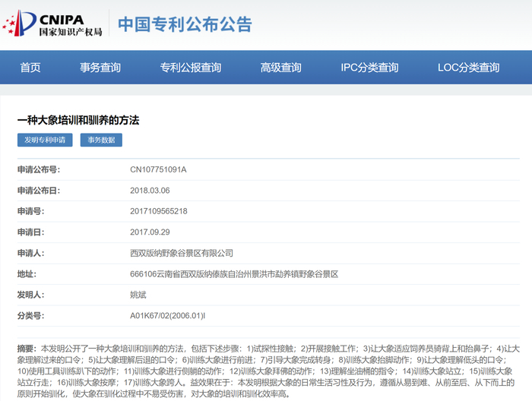This screenshot has height=401, width=532.
Task: Select 高级查询 advanced search
Action: click(281, 68)
